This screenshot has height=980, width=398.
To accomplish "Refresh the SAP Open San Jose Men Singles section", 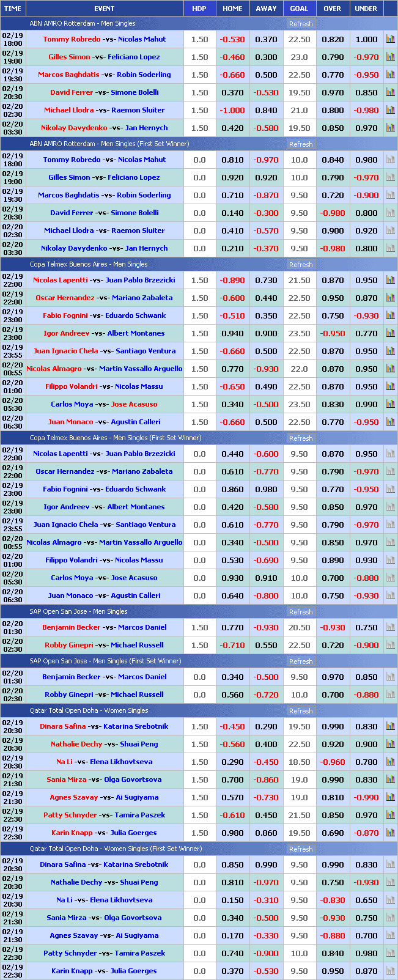I will (301, 612).
